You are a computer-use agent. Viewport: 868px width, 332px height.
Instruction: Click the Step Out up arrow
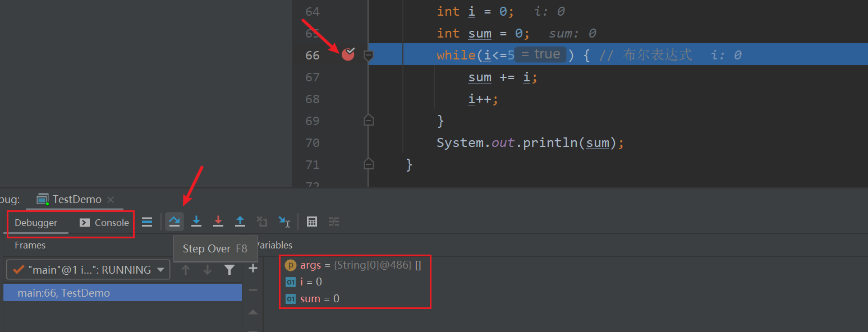point(240,222)
